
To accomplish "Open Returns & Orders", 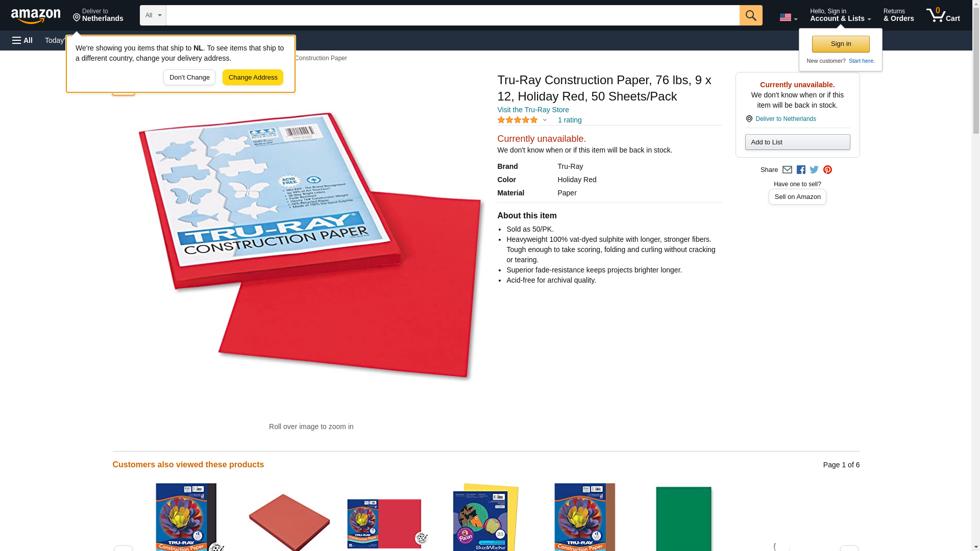I will click(898, 15).
